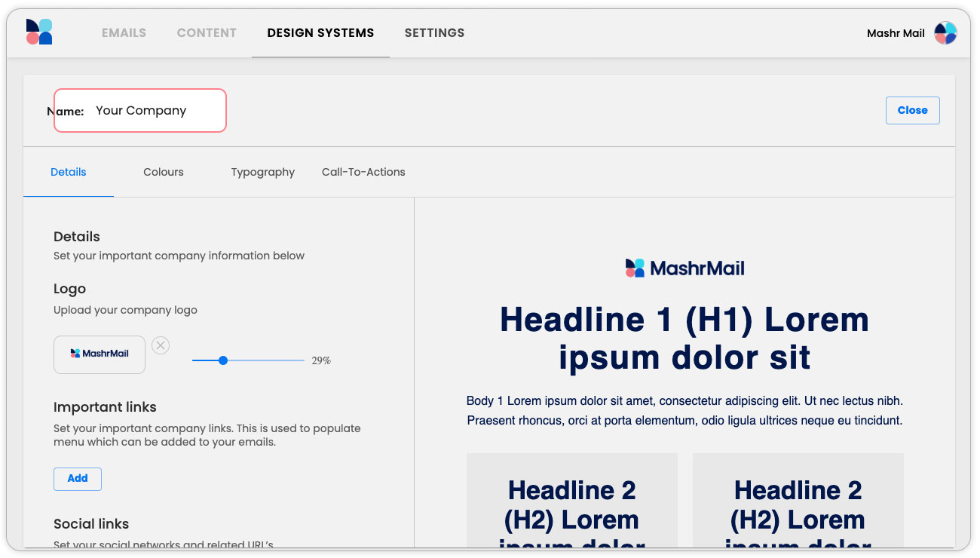Go to the Content section
The width and height of the screenshot is (980, 558).
207,33
